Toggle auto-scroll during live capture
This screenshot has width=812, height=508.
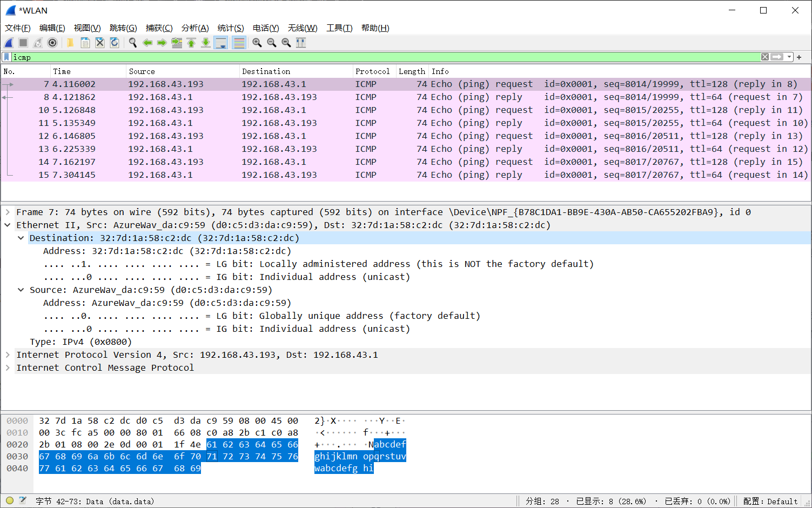click(x=220, y=43)
